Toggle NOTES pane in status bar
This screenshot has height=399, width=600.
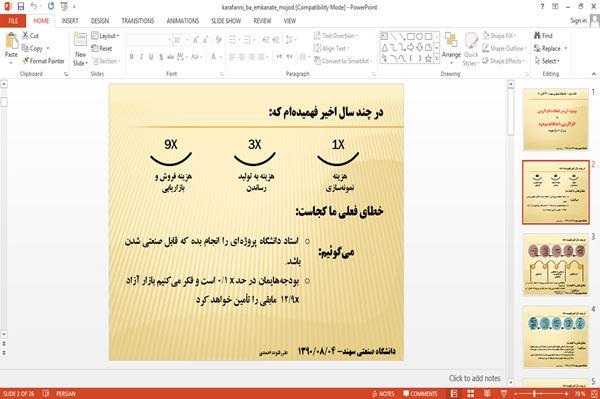tap(383, 394)
